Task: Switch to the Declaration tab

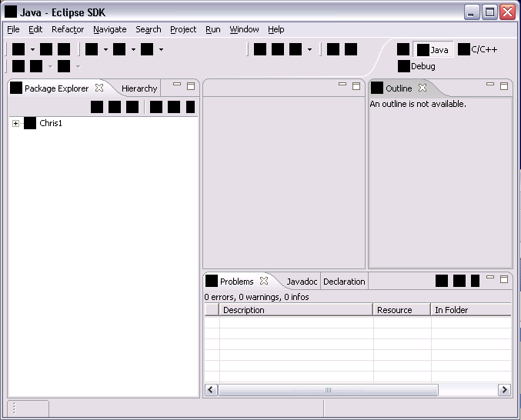Action: click(x=344, y=282)
